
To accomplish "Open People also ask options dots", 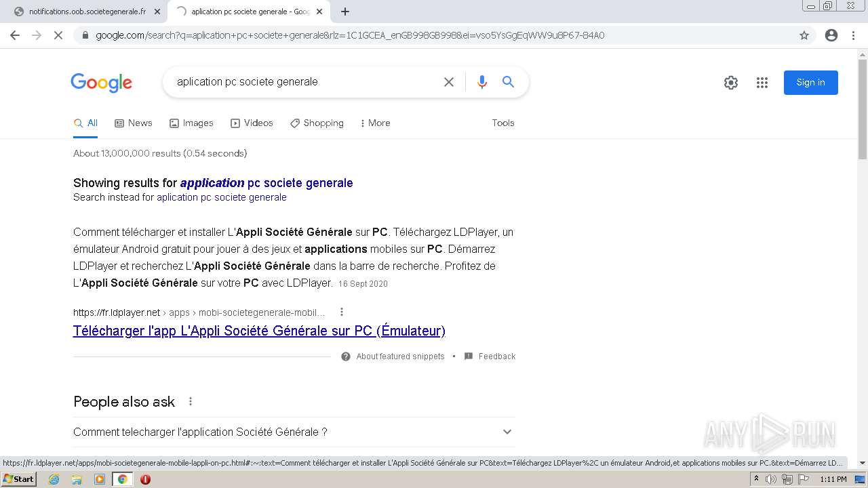I will (x=191, y=401).
